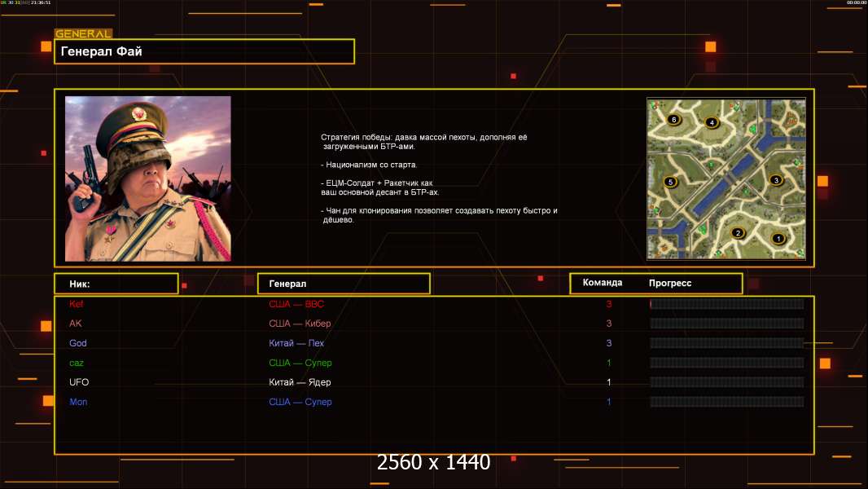This screenshot has height=489, width=868.
Task: Click the «Прогресс» column header
Action: [670, 283]
